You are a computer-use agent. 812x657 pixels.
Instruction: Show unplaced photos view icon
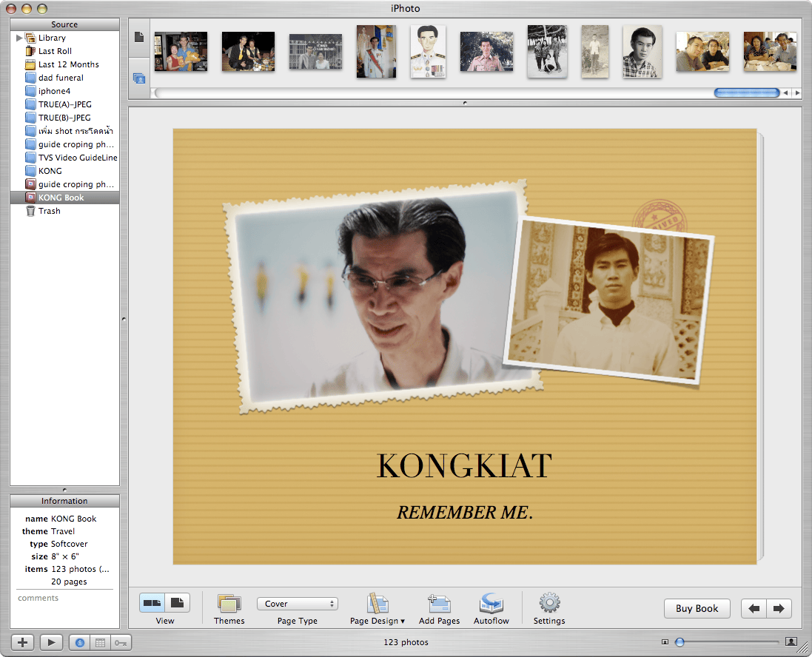[x=138, y=78]
